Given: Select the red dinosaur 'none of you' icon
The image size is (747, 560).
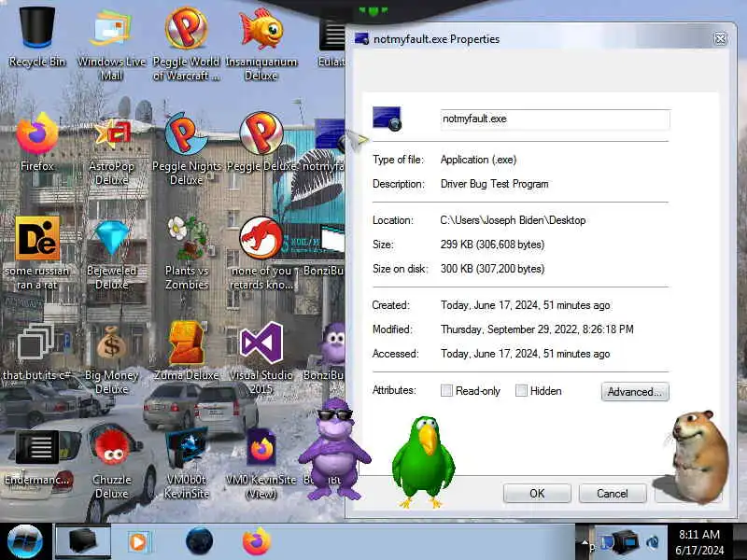Looking at the screenshot, I should (x=261, y=253).
